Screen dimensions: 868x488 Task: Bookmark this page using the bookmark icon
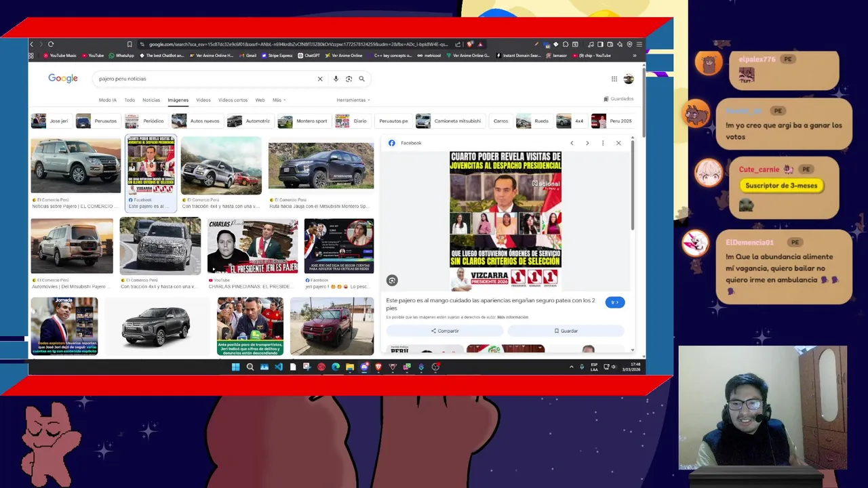[130, 44]
